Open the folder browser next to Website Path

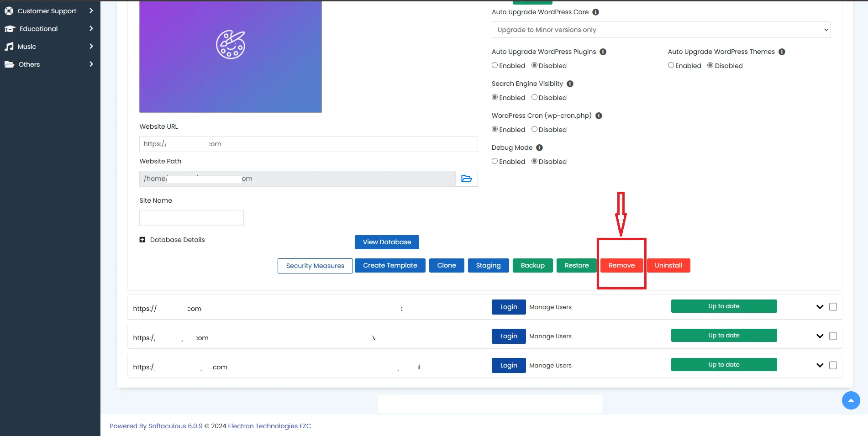pyautogui.click(x=466, y=179)
